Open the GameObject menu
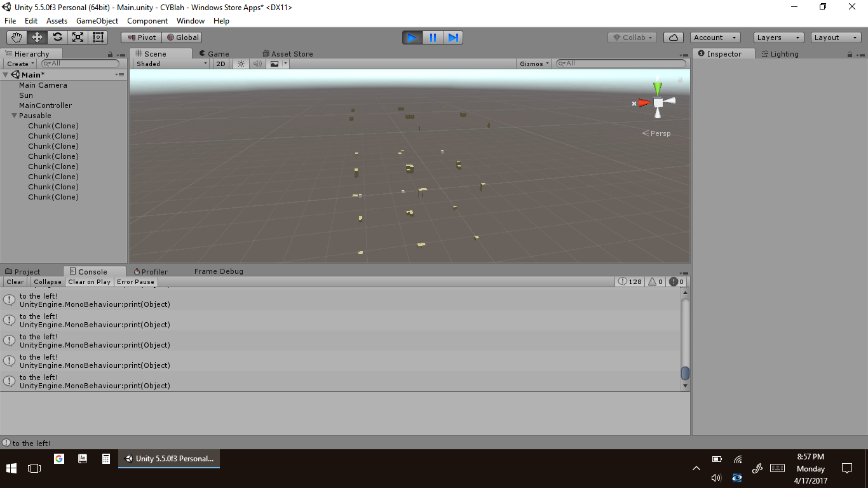 pyautogui.click(x=97, y=21)
